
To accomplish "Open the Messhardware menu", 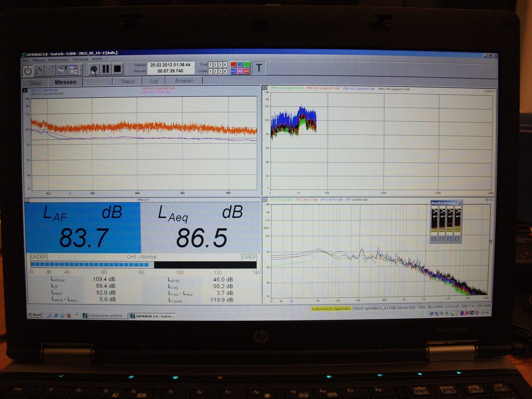I will [x=58, y=60].
